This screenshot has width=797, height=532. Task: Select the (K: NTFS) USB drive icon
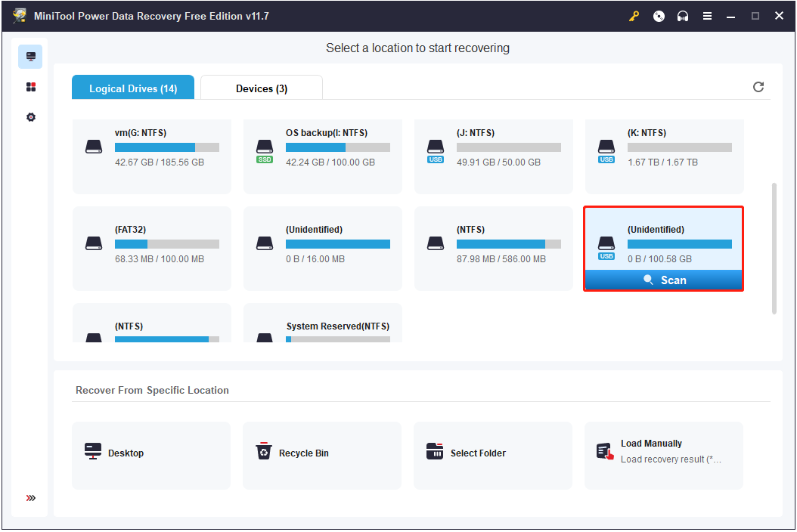click(606, 151)
